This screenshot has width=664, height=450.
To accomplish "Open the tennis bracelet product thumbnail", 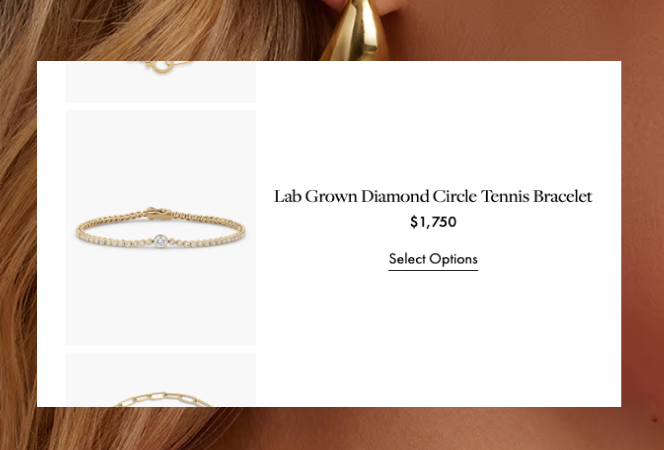I will point(160,228).
